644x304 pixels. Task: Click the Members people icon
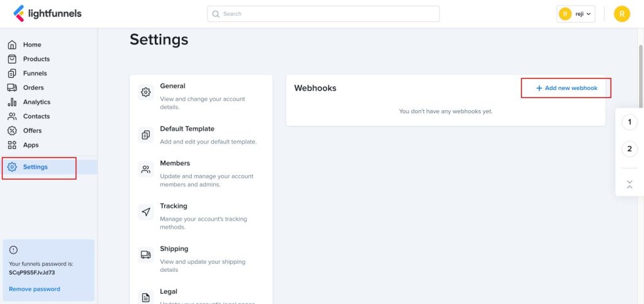coord(146,169)
